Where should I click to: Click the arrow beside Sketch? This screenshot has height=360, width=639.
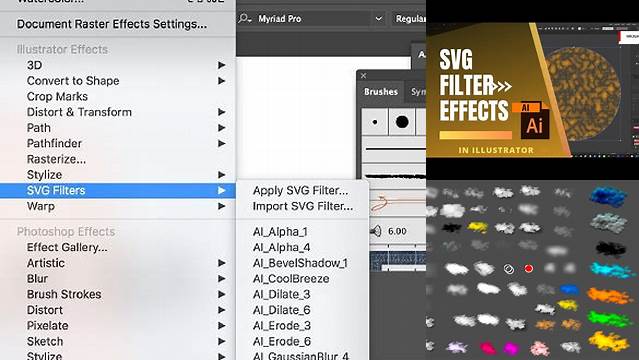pos(221,341)
